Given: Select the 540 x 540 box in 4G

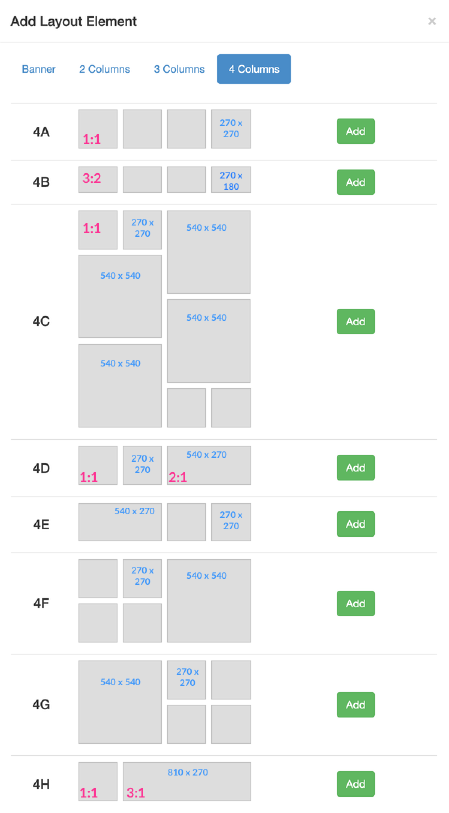Looking at the screenshot, I should point(120,702).
